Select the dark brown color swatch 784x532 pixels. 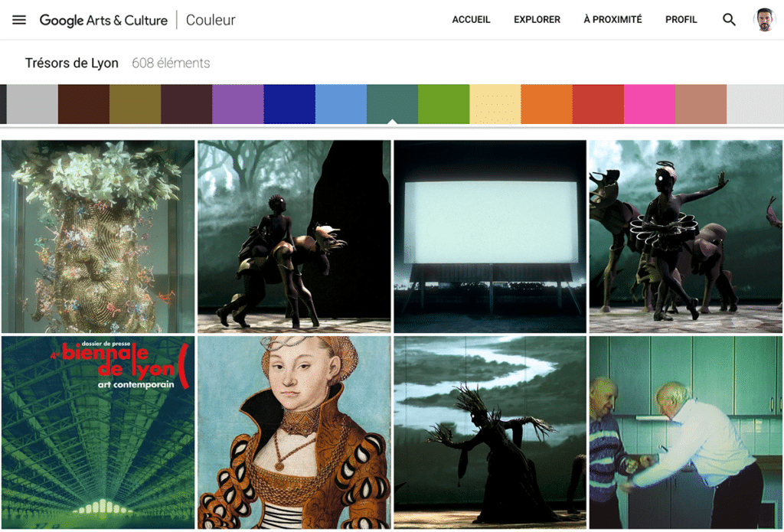pyautogui.click(x=83, y=104)
